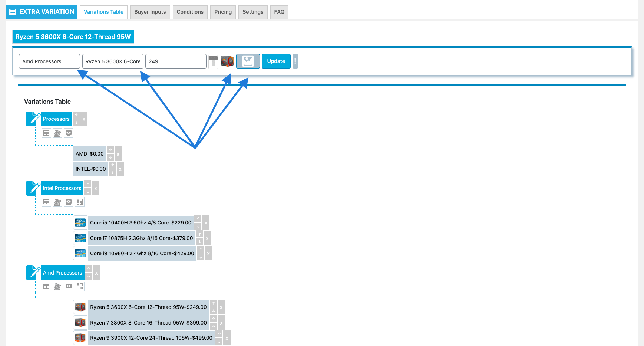This screenshot has height=346, width=644.
Task: Move the AMD-$0.00 option up
Action: click(x=110, y=150)
